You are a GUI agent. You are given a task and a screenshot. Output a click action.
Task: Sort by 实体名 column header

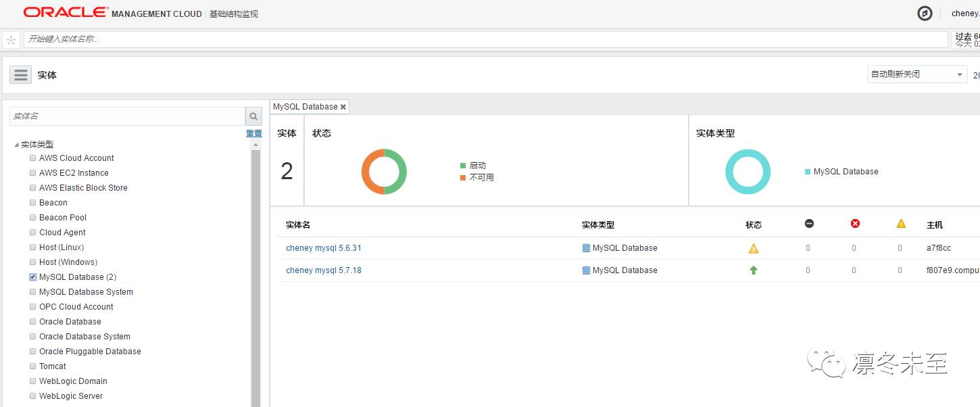point(298,225)
